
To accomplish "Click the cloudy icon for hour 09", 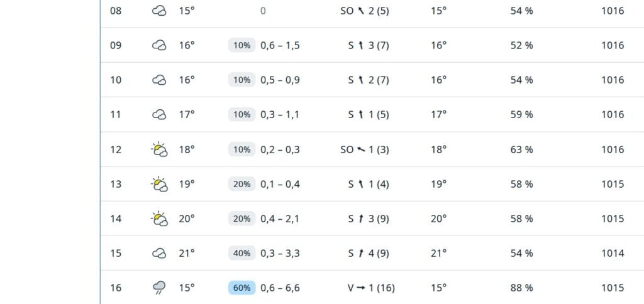I will [x=159, y=45].
